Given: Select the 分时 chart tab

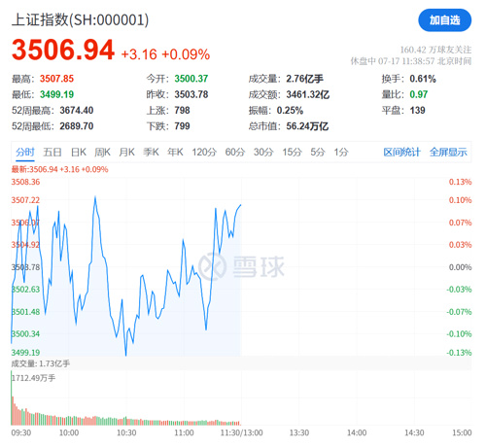Looking at the screenshot, I should [x=25, y=152].
